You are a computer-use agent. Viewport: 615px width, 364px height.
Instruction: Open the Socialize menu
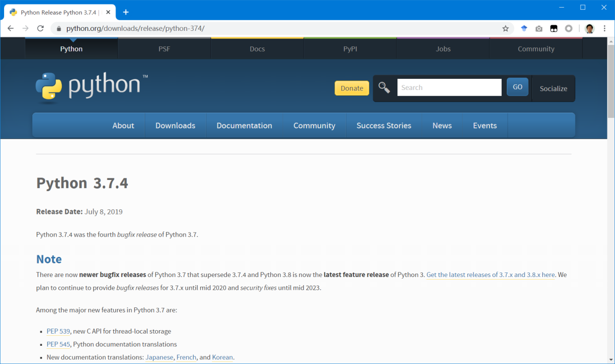click(x=553, y=88)
